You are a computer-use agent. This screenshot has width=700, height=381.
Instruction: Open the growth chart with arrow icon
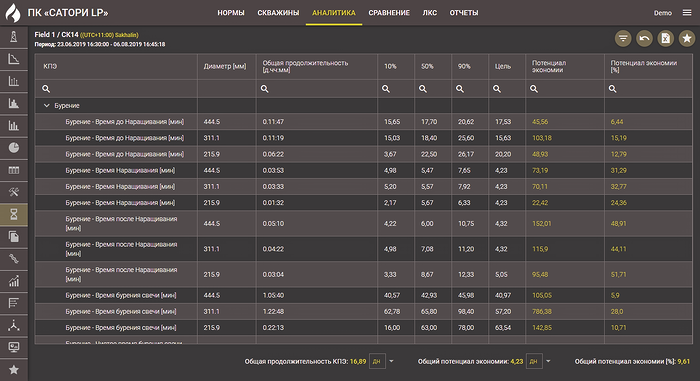[x=14, y=281]
